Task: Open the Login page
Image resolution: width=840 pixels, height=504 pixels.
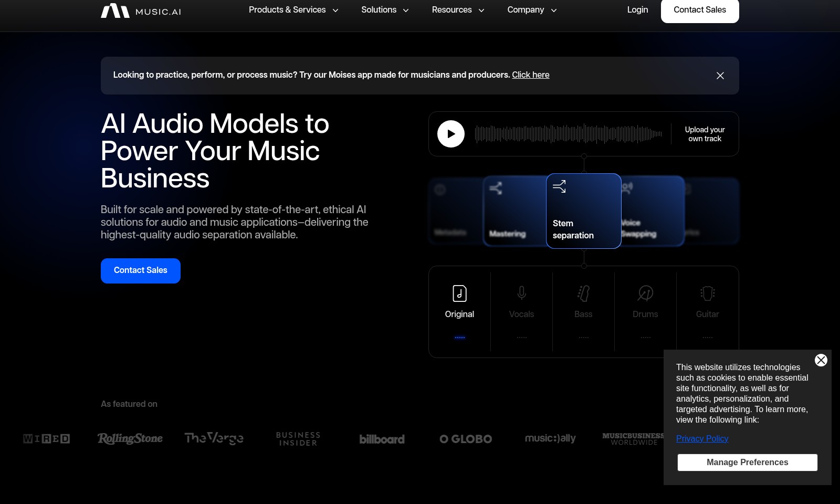Action: click(637, 10)
